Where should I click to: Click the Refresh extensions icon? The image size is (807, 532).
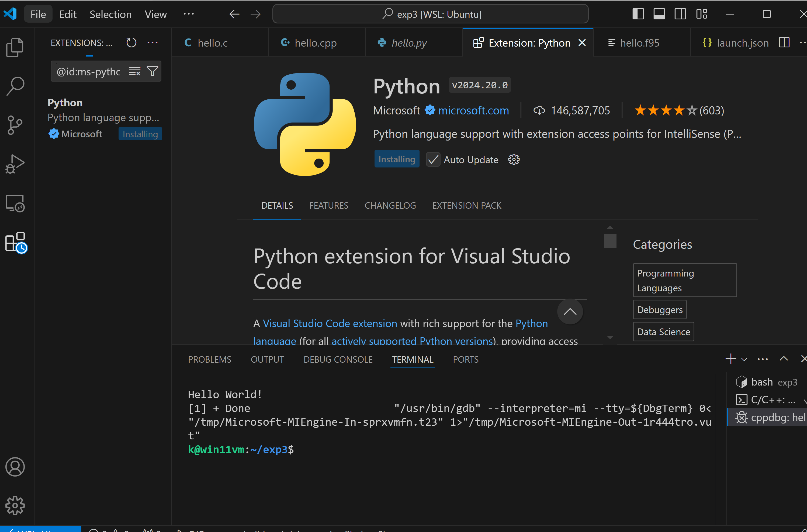[131, 43]
